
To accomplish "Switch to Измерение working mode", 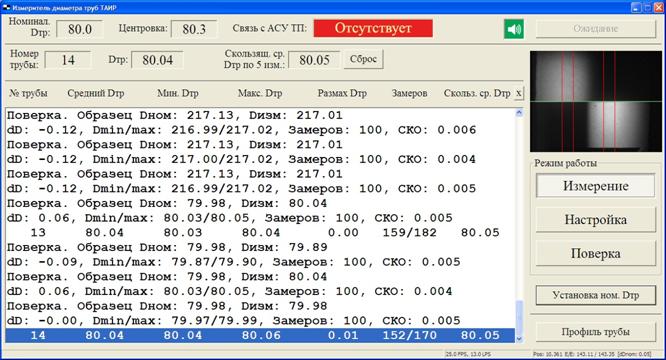I will [x=595, y=186].
